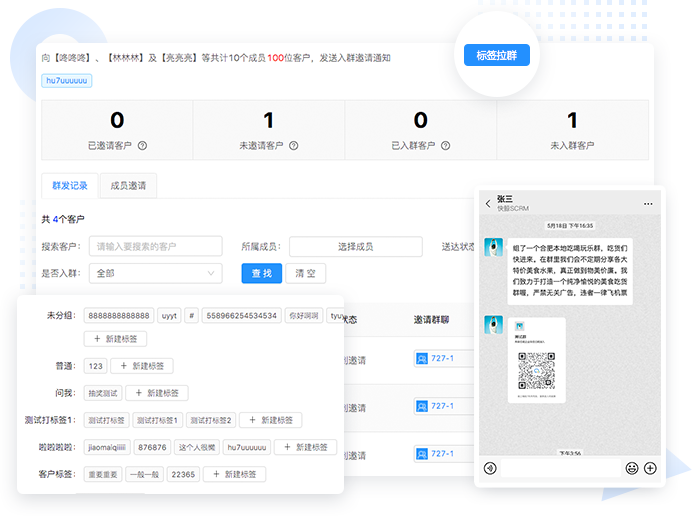Viewport: 692px width, 516px height.
Task: Click the blue 查找 search button
Action: 262,273
